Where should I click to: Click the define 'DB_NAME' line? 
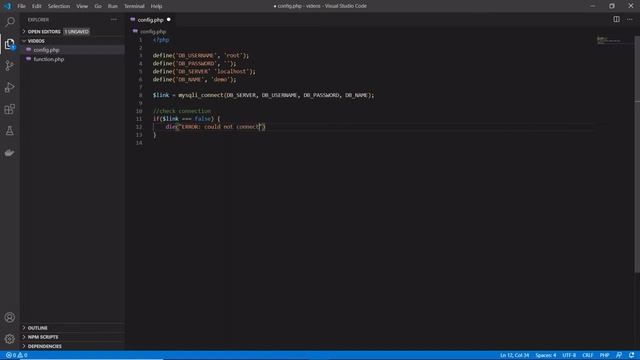tap(194, 80)
